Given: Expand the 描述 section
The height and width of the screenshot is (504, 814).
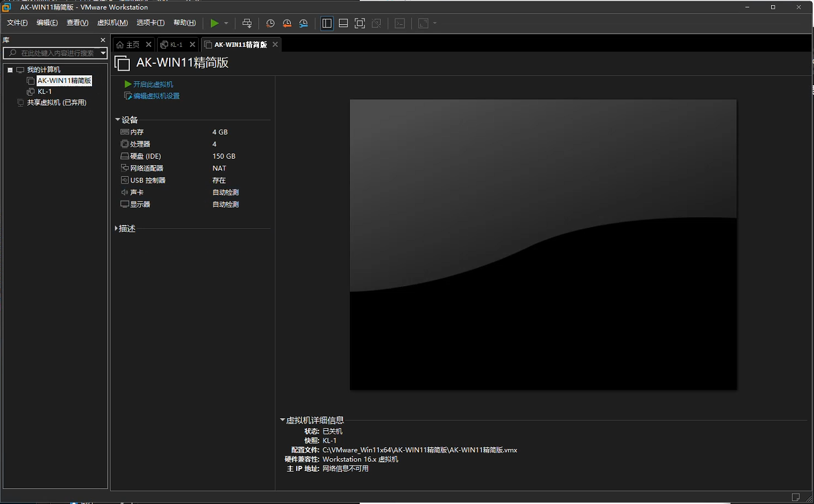Looking at the screenshot, I should coord(116,229).
